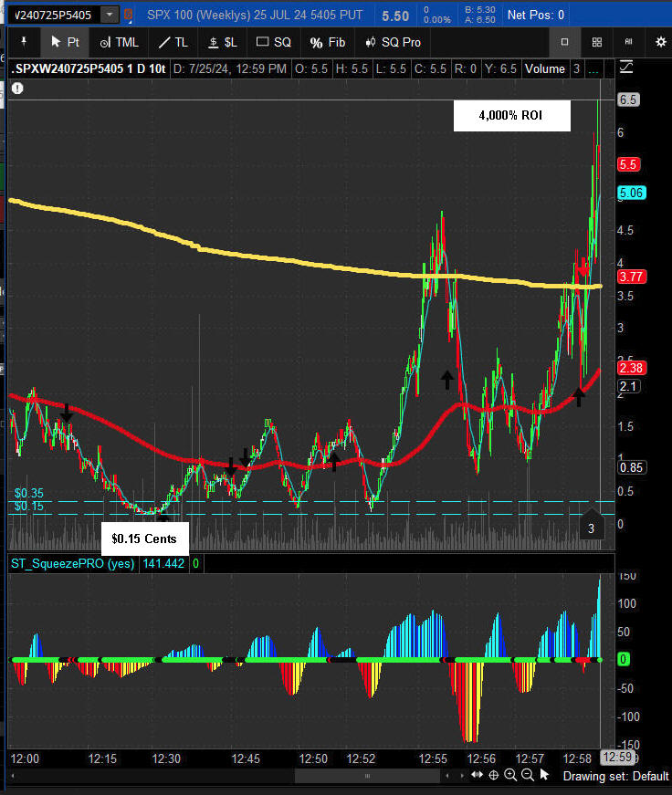Choose the TL trend line tool
This screenshot has width=672, height=795.
[172, 42]
